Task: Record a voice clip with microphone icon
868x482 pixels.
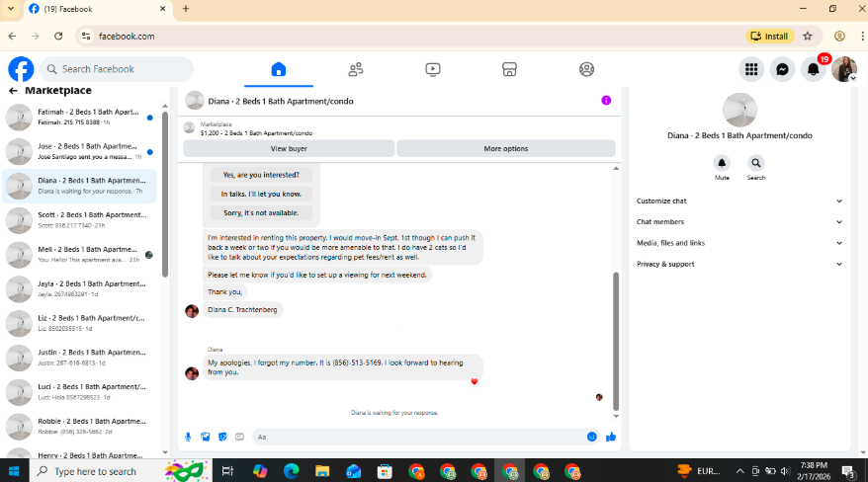Action: pos(188,437)
